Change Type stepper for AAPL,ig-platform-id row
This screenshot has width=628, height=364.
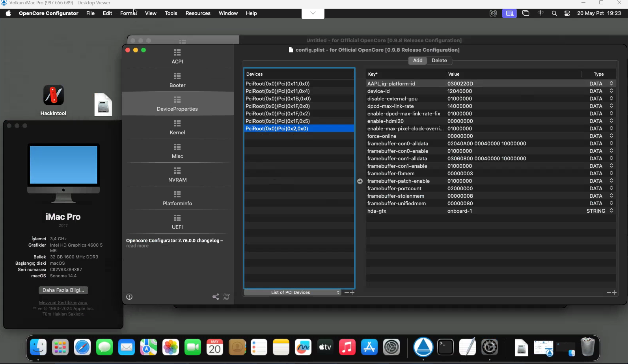pos(611,84)
